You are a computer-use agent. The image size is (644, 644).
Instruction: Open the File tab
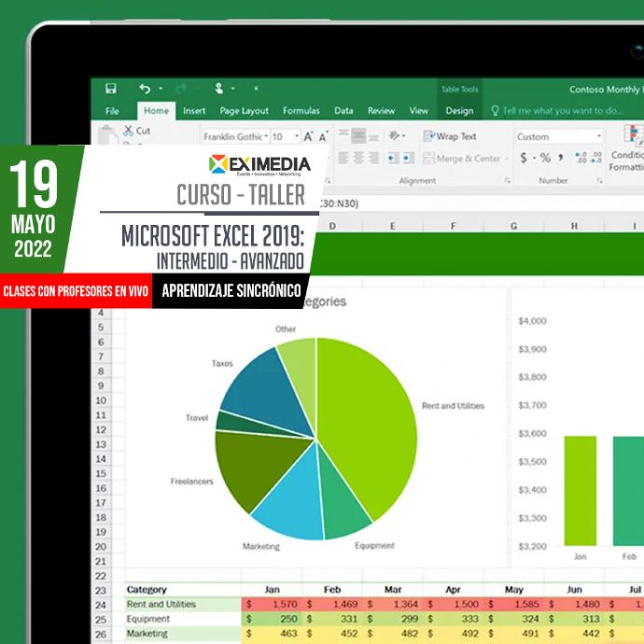[112, 111]
